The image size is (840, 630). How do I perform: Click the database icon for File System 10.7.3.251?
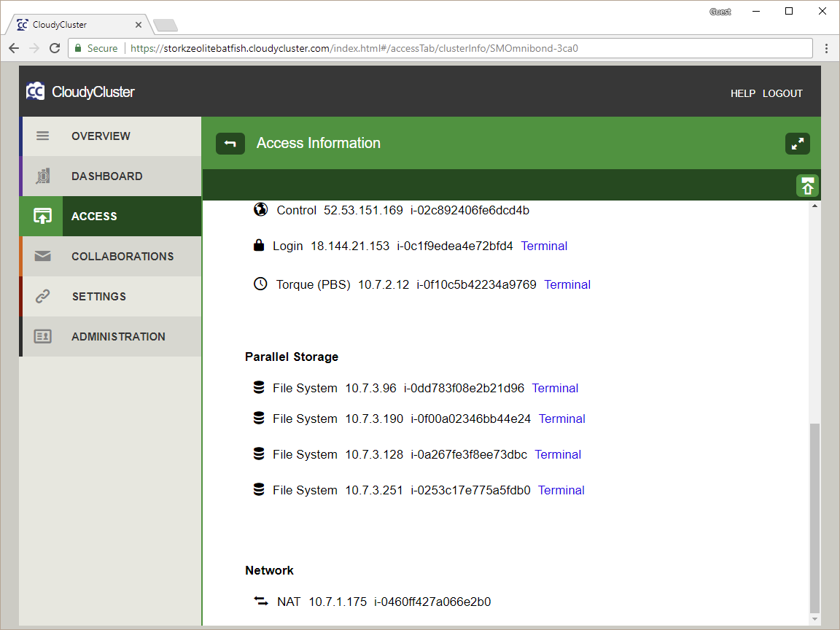259,490
